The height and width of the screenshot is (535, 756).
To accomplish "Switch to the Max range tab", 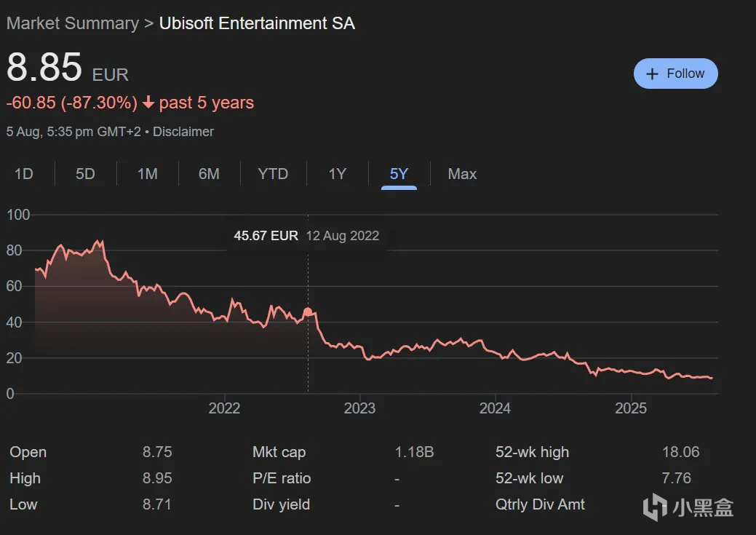I will pos(462,174).
